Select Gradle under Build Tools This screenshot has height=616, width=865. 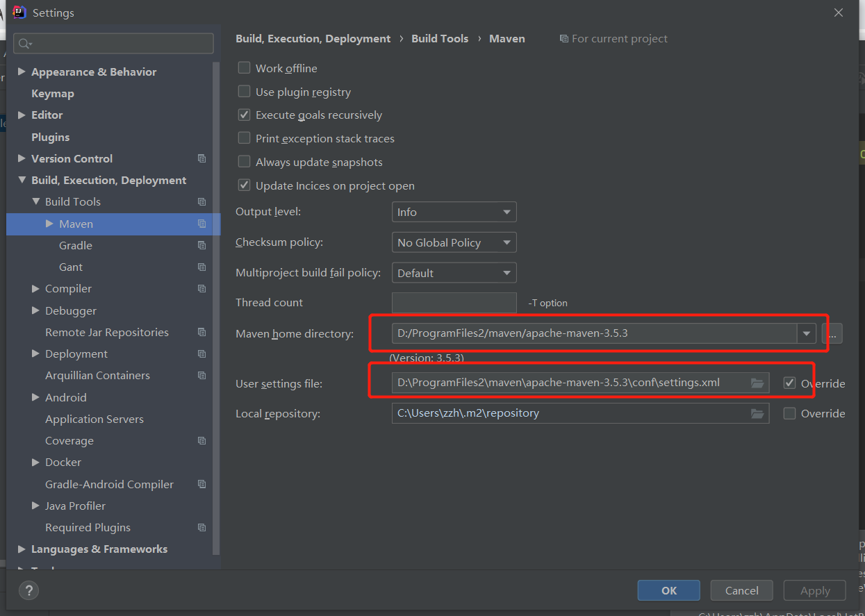tap(76, 245)
